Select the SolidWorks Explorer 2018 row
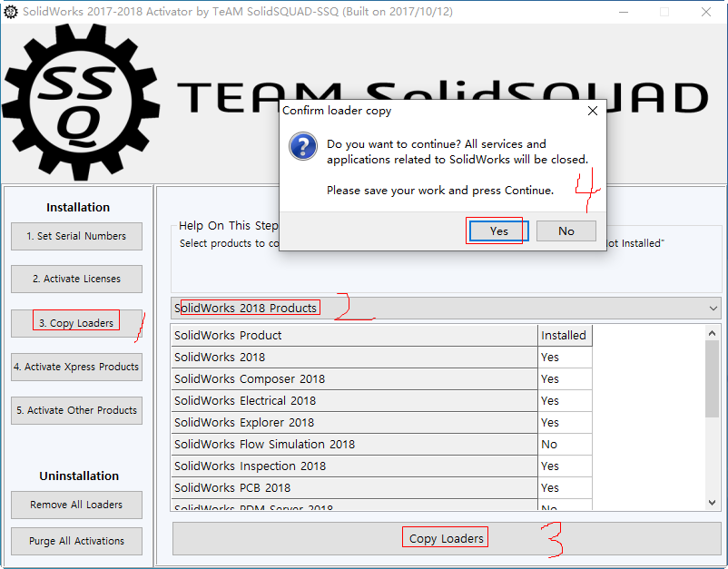The height and width of the screenshot is (569, 728). [381, 423]
